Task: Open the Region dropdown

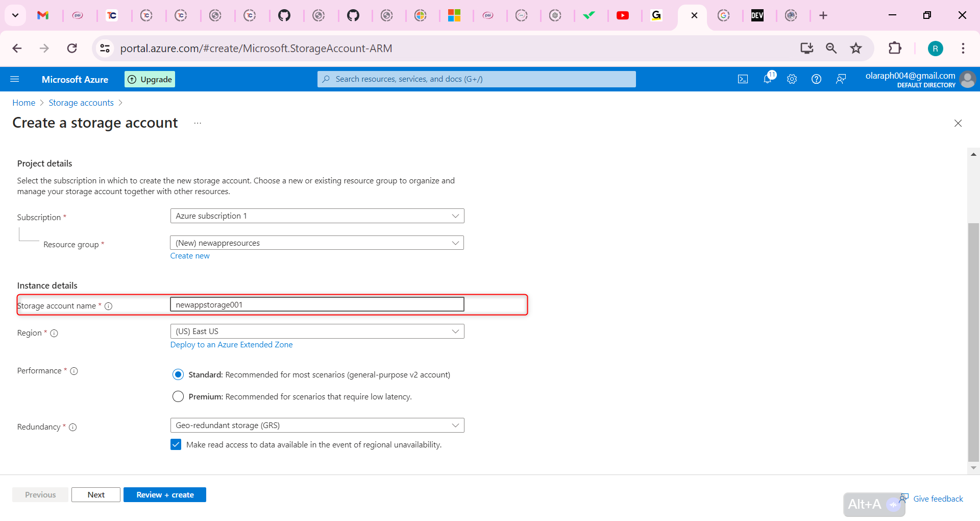Action: (317, 331)
